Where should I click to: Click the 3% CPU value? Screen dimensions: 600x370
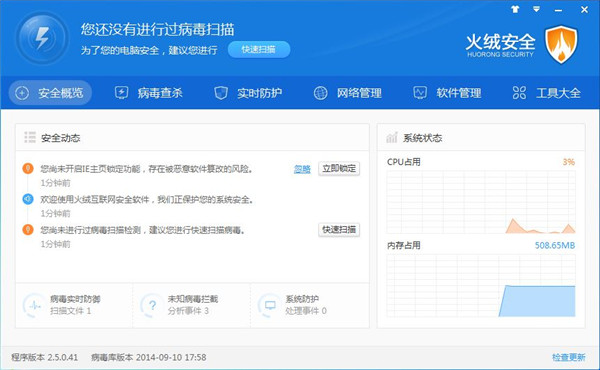[569, 162]
